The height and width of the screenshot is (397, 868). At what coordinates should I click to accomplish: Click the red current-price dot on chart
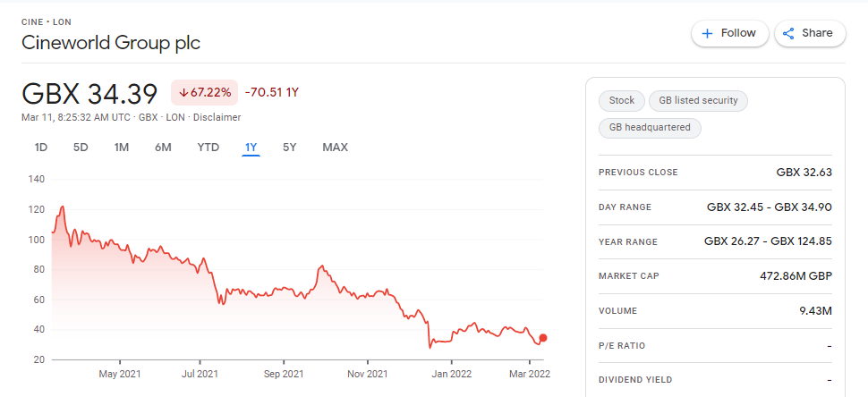pyautogui.click(x=543, y=338)
